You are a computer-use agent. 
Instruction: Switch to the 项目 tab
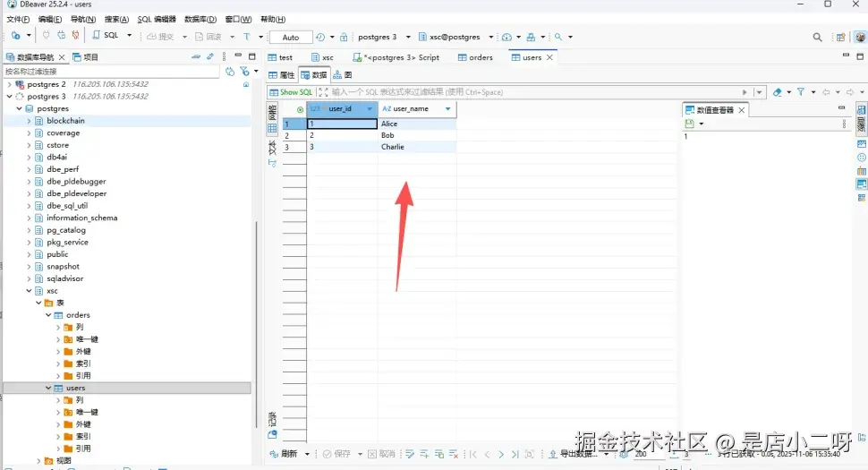[x=85, y=57]
